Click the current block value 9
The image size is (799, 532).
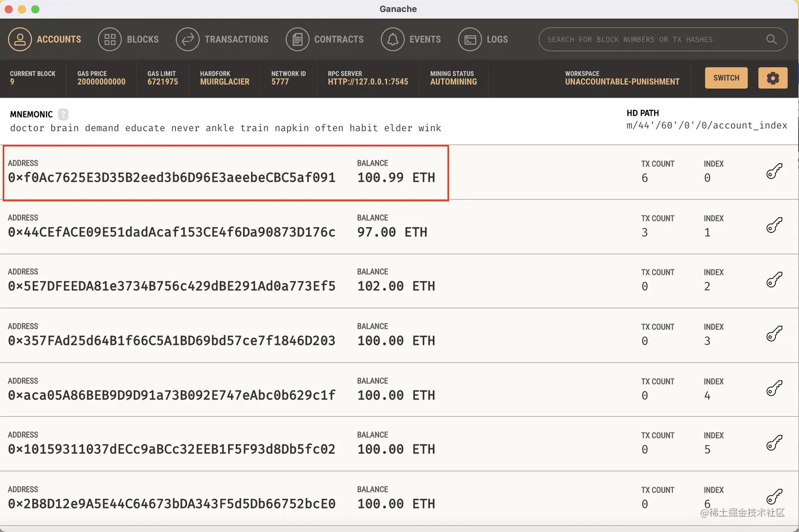[x=12, y=82]
